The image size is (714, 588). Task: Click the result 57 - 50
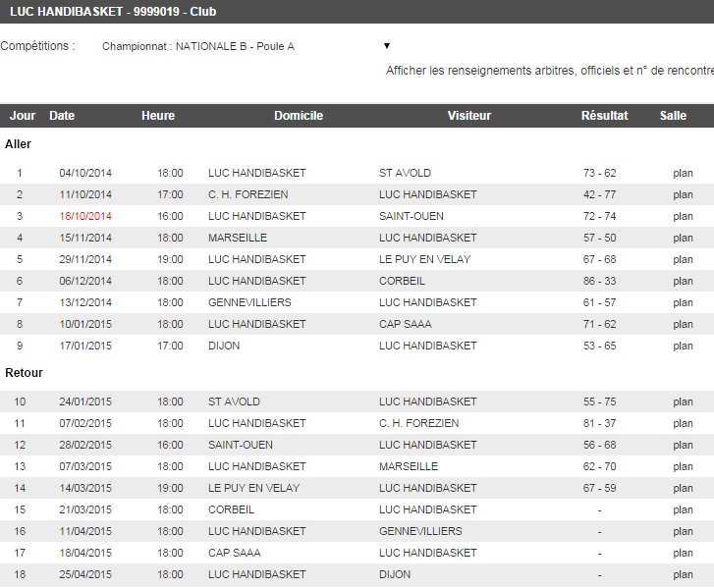pyautogui.click(x=599, y=238)
